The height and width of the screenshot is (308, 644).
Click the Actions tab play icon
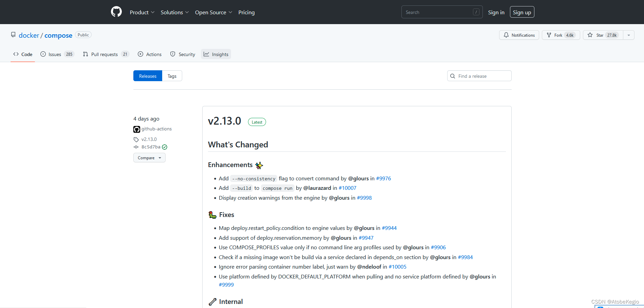coord(140,54)
